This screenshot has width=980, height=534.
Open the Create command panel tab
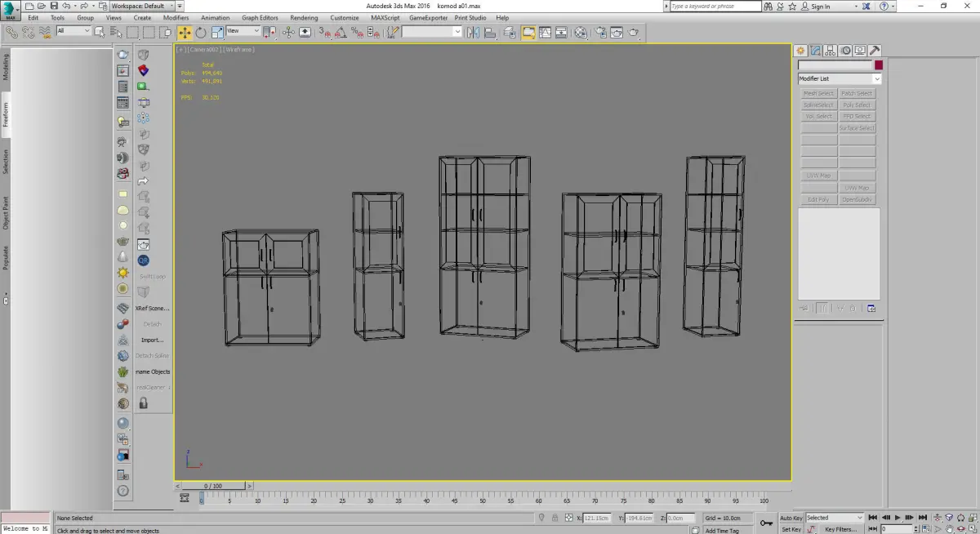pyautogui.click(x=801, y=51)
